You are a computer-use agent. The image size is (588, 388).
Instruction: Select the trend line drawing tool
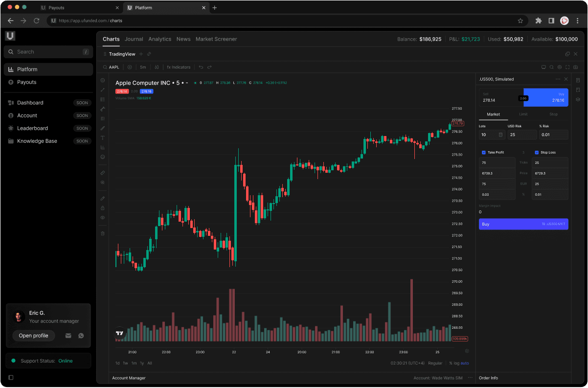coord(103,90)
